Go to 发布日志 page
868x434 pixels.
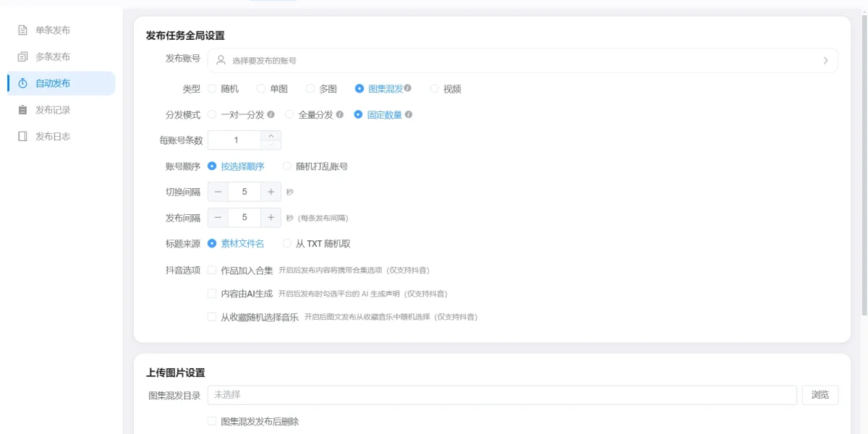61,136
